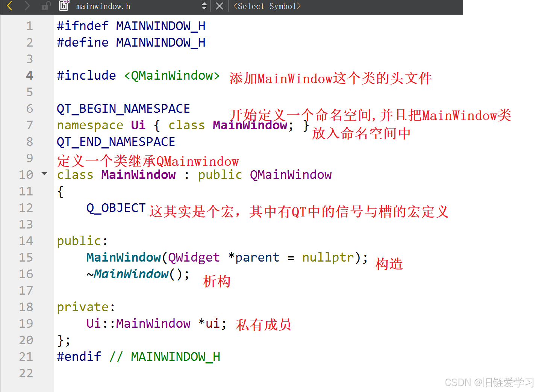Click the public: access specifier on line 14
Image resolution: width=536 pixels, height=392 pixels.
pos(82,241)
